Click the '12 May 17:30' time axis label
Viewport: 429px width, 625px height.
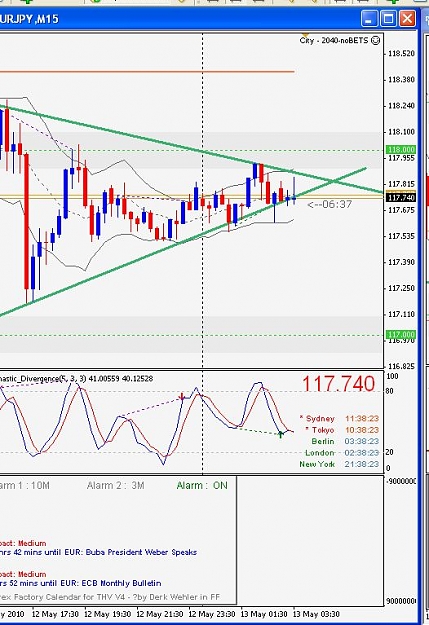point(55,614)
